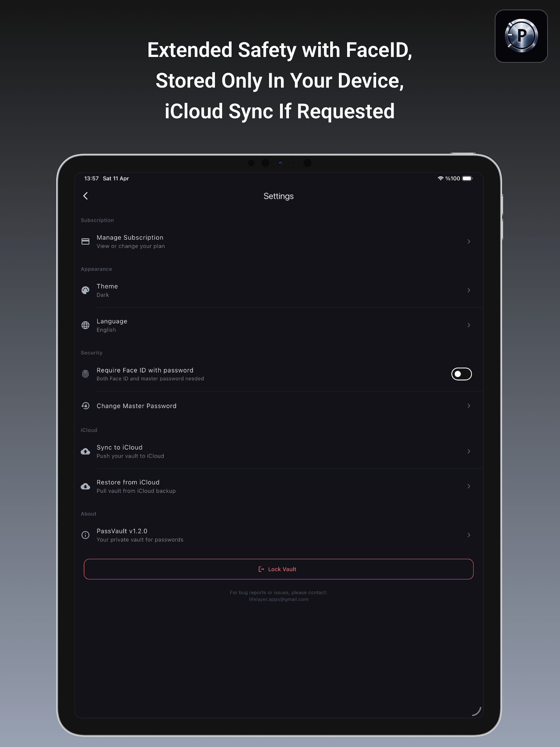Click the logout icon in Lock Vault
Image resolution: width=560 pixels, height=747 pixels.
261,569
